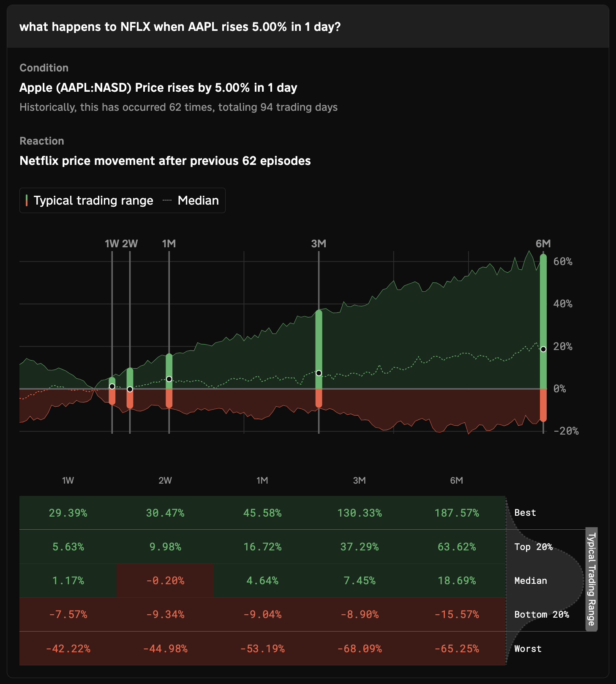Click the -9.34% cell
This screenshot has height=684, width=616.
tap(165, 614)
